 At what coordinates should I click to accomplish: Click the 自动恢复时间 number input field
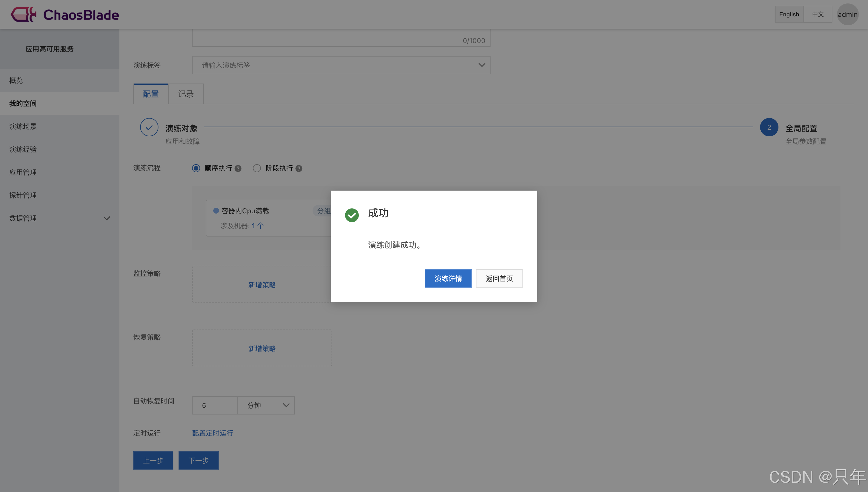point(215,405)
